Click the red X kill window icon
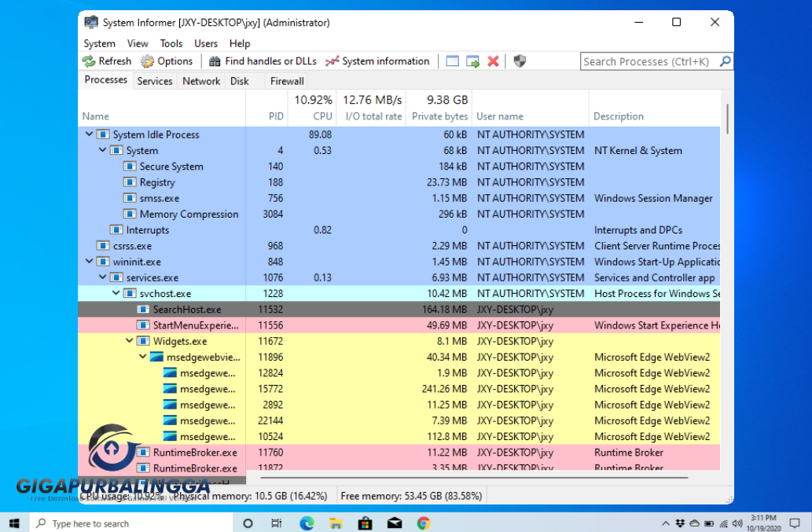 coord(493,61)
